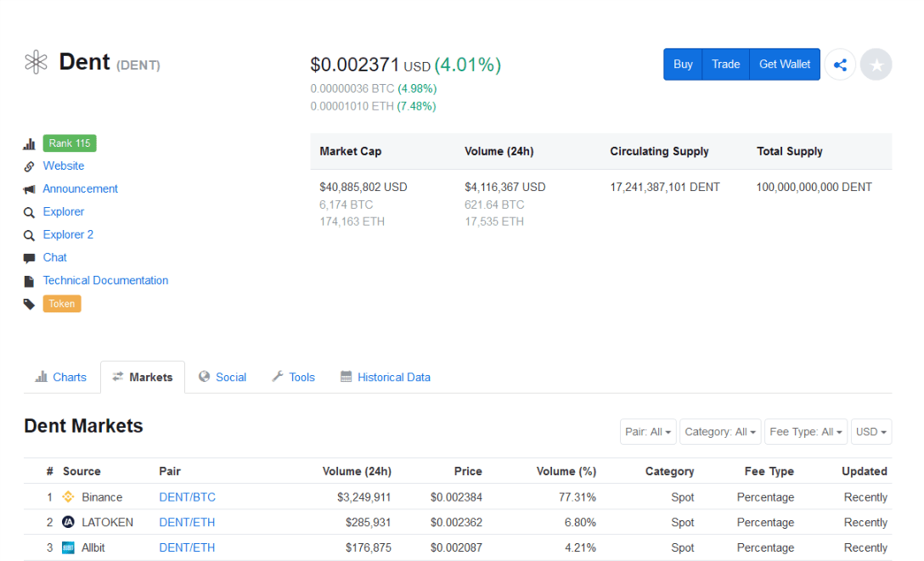The height and width of the screenshot is (561, 924).
Task: Select the Markets tab
Action: [143, 378]
